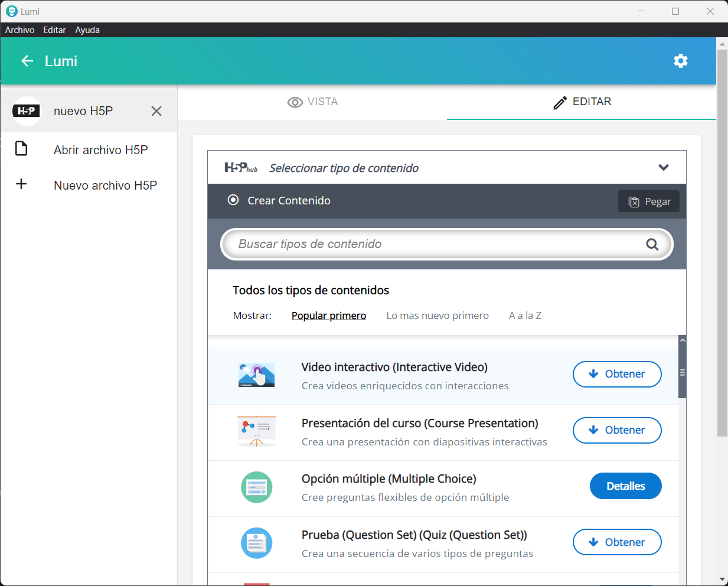This screenshot has width=728, height=586.
Task: Close the nuevo H5P tab
Action: tap(156, 111)
